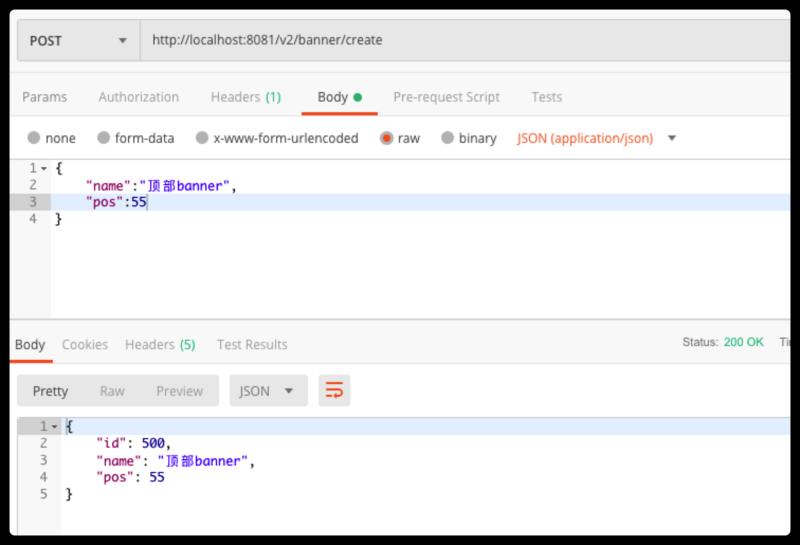
Task: Choose x-www-form-urlencoded body type
Action: (203, 138)
